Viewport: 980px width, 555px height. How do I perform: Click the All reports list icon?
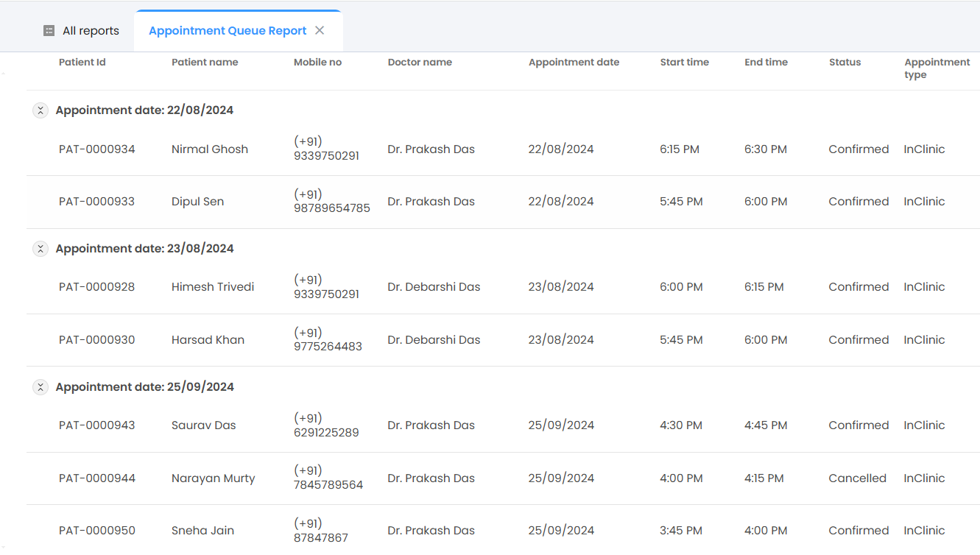pos(49,31)
